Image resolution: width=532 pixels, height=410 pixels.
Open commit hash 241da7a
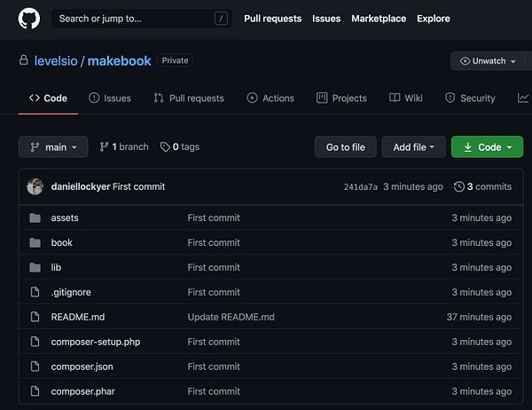pyautogui.click(x=361, y=187)
